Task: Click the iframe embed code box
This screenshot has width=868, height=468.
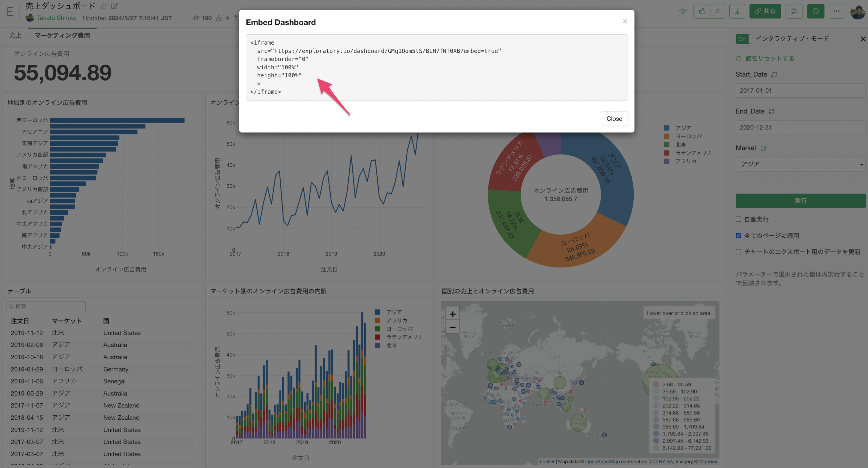Action: tap(436, 67)
